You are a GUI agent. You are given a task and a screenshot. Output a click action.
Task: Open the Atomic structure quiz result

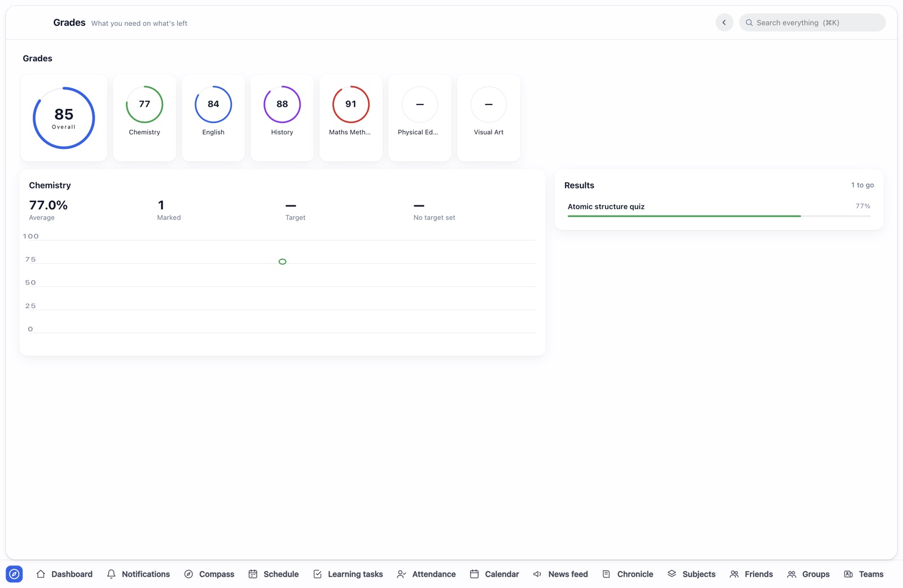(719, 209)
